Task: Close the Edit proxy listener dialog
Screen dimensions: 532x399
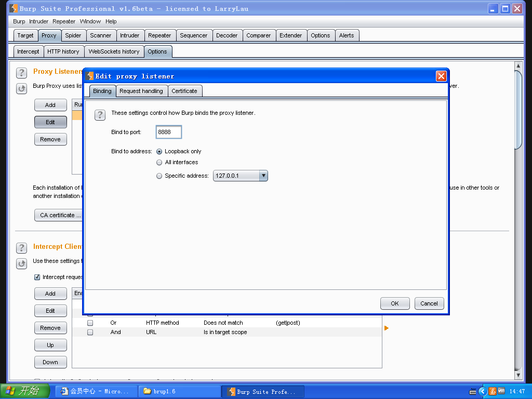Action: point(441,76)
